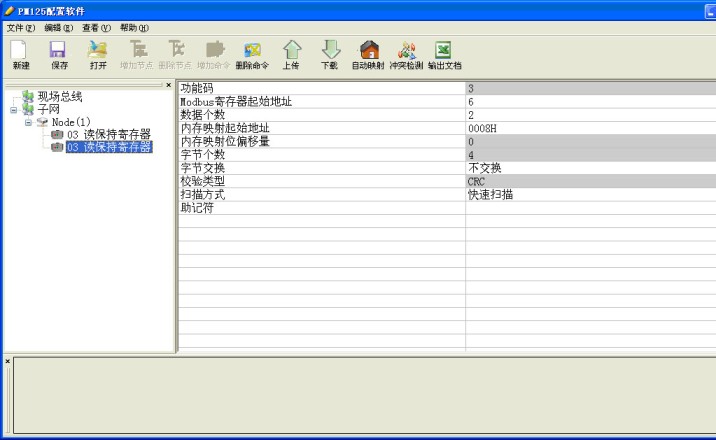Screen dimensions: 716x440
Task: Select the first 03 读保持寄存器 command
Action: [108, 134]
